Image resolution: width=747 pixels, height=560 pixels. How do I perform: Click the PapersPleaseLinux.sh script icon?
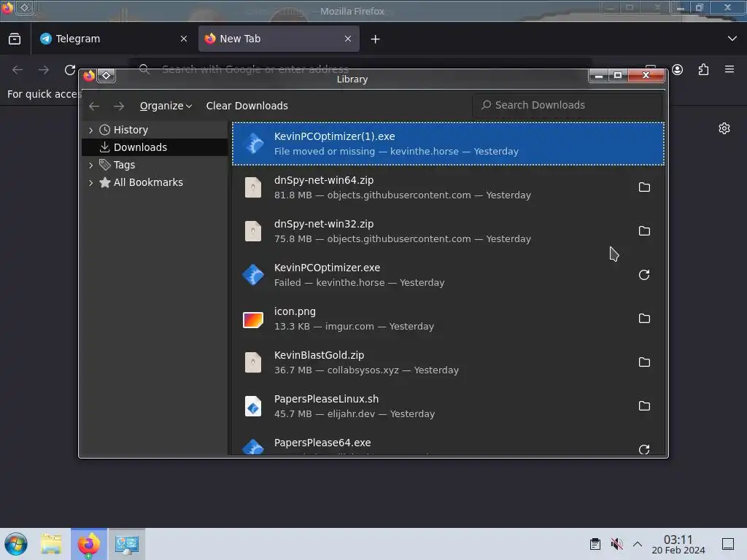[x=253, y=406]
